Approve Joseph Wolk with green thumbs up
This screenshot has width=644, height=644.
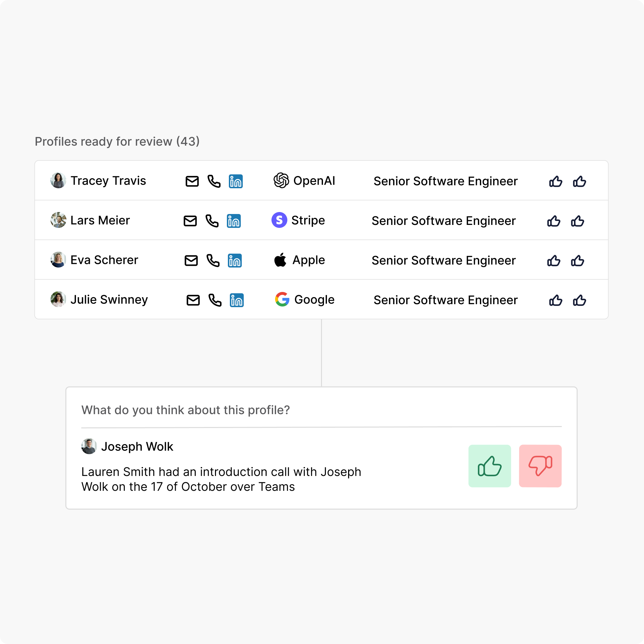tap(490, 466)
